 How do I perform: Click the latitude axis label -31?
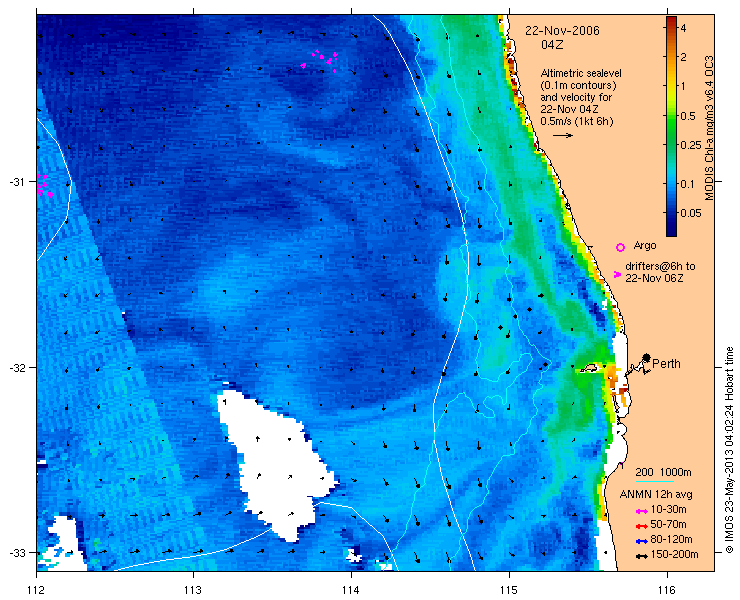[17, 182]
